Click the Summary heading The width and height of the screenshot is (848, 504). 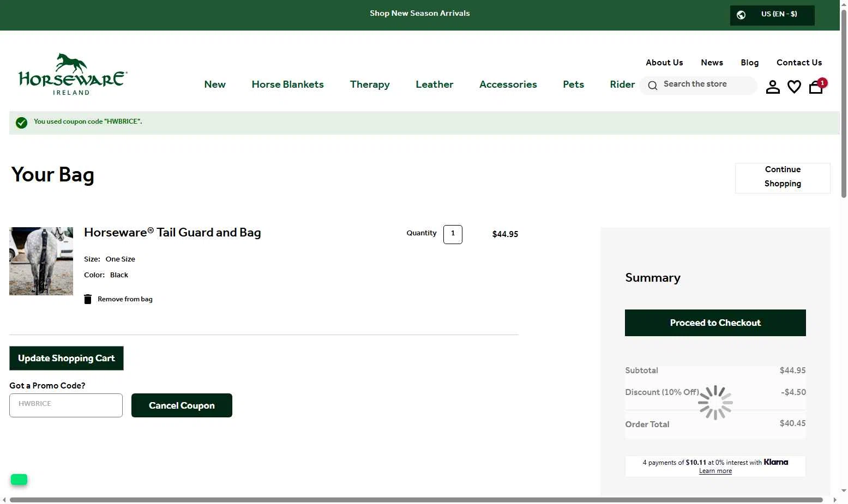coord(653,278)
